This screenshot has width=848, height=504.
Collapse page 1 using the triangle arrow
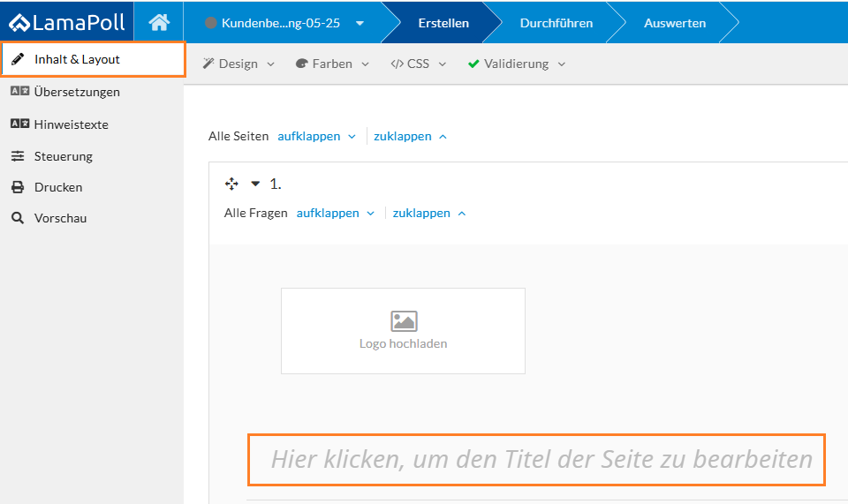pos(256,184)
